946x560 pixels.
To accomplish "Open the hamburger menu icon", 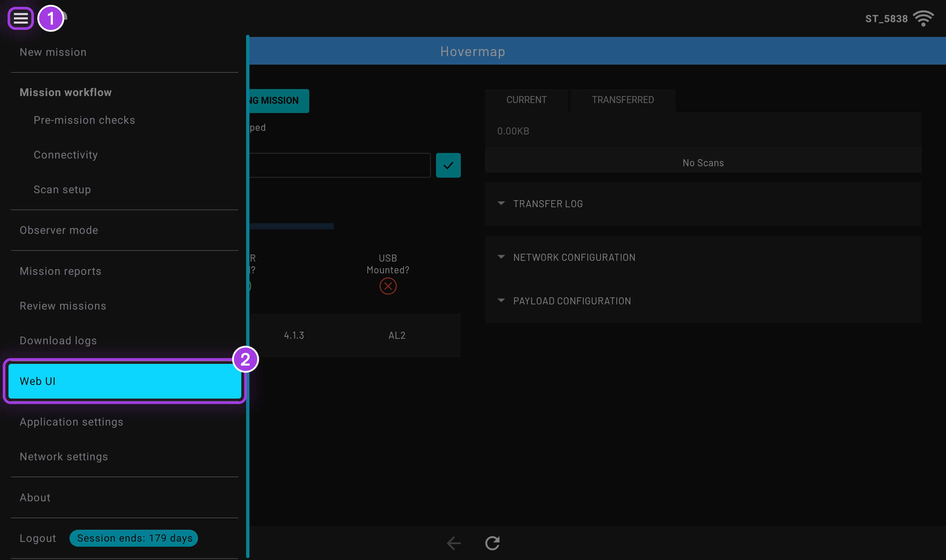I will point(21,18).
